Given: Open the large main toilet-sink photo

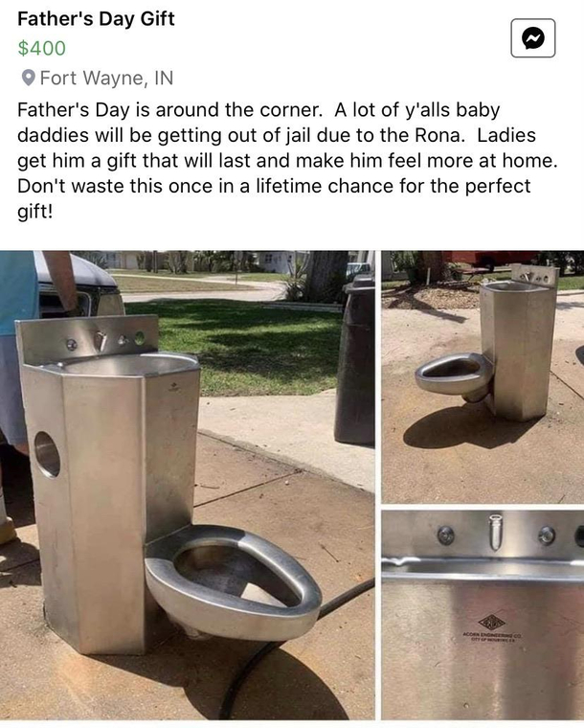Looking at the screenshot, I should click(187, 485).
